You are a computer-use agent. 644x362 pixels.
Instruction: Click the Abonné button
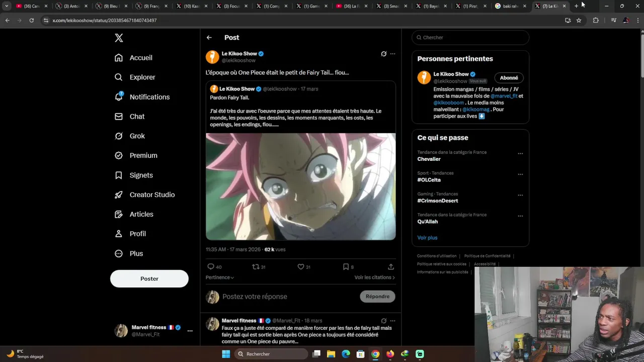point(509,78)
